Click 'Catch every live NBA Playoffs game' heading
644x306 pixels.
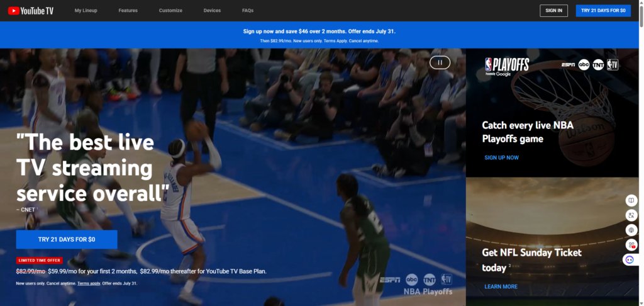(528, 132)
